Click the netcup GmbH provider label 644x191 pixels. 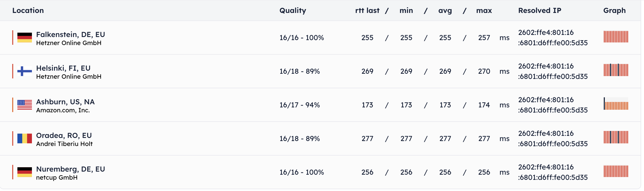(57, 178)
